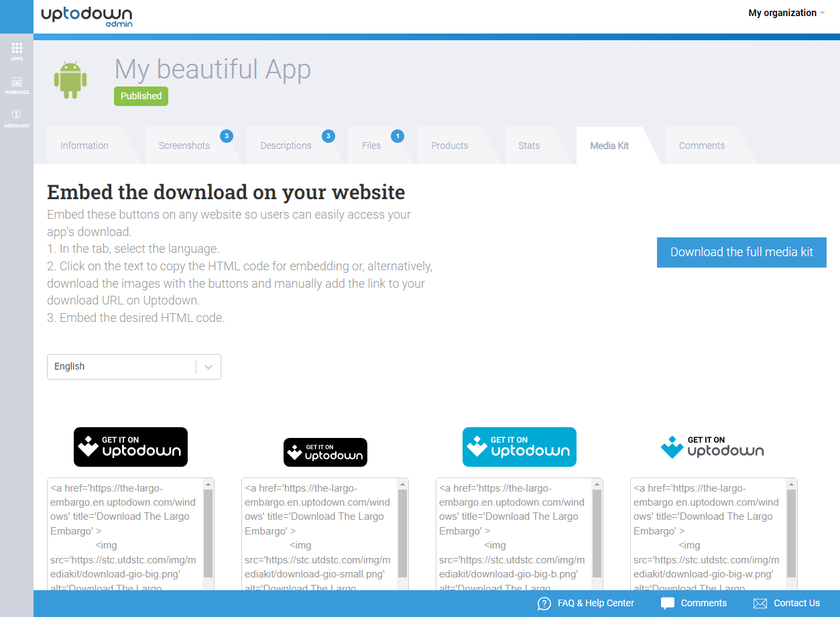Image resolution: width=840 pixels, height=617 pixels.
Task: Switch to the Files tab
Action: tap(371, 146)
